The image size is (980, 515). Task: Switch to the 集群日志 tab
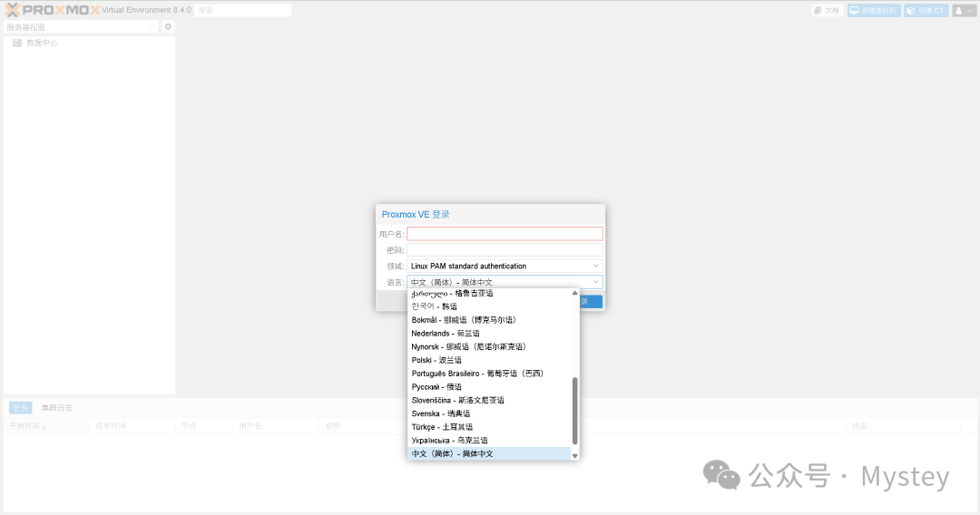point(57,408)
